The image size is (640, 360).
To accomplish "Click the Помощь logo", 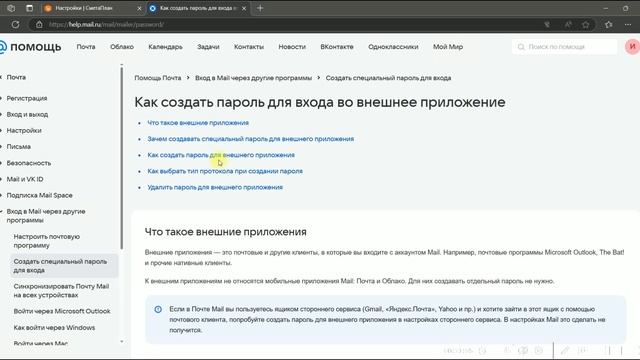I will [x=31, y=47].
